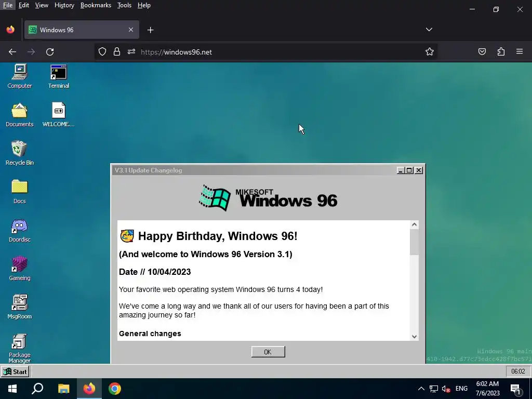Select the Documents folder icon
The image size is (532, 399).
19,115
